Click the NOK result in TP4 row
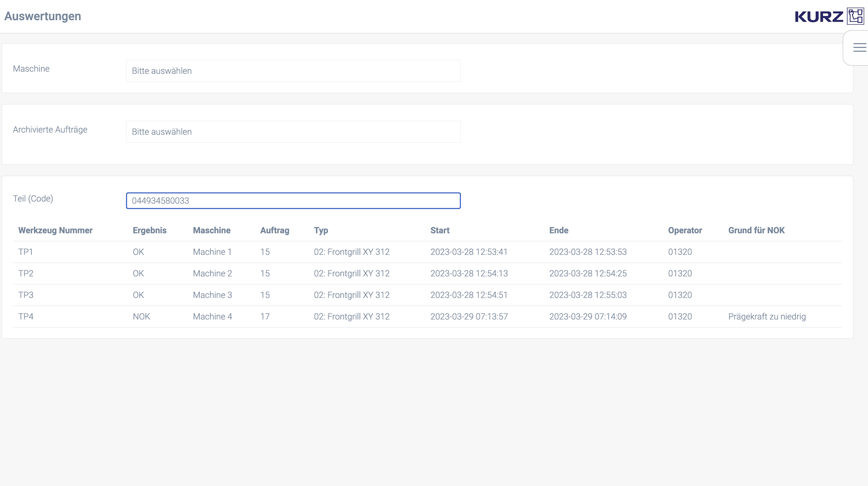Screen dimensions: 868x486 (141, 317)
